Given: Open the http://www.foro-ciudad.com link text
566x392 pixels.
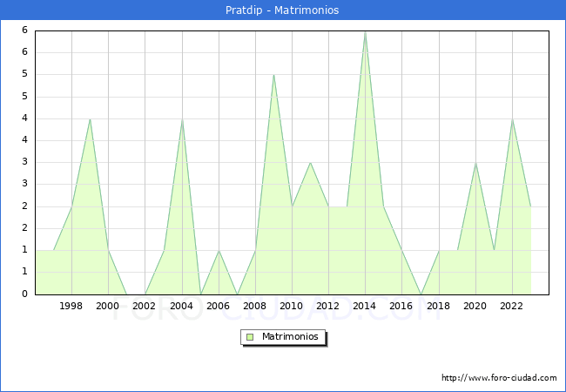Looking at the screenshot, I should (x=499, y=378).
